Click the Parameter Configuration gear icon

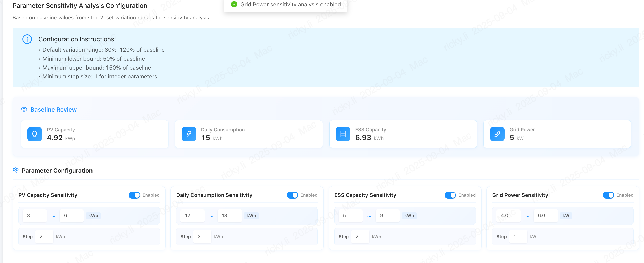(x=16, y=170)
